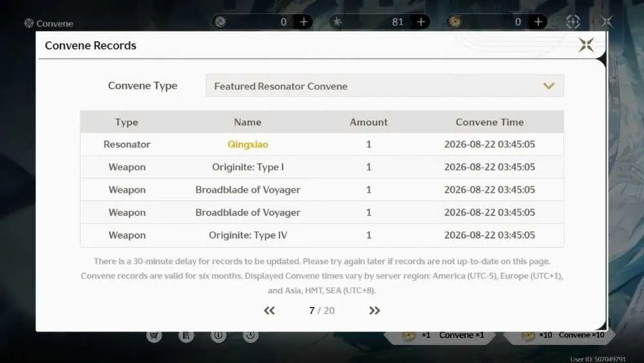Viewport: 644px width, 363px height.
Task: Go to next records page arrow
Action: point(374,310)
